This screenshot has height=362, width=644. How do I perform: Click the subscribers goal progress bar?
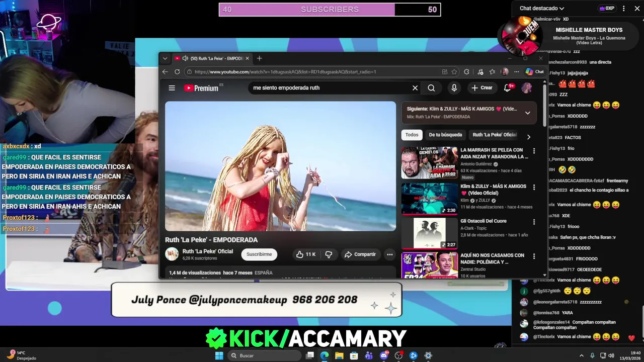(x=330, y=10)
